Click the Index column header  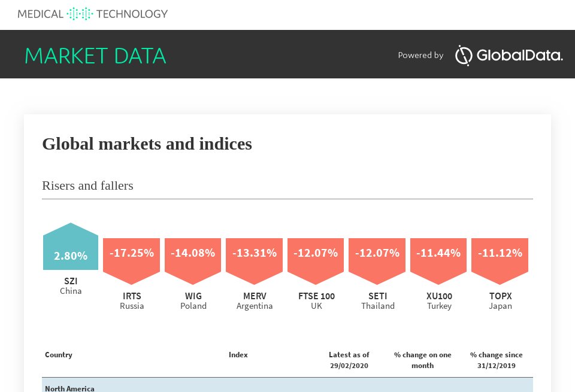(x=238, y=355)
